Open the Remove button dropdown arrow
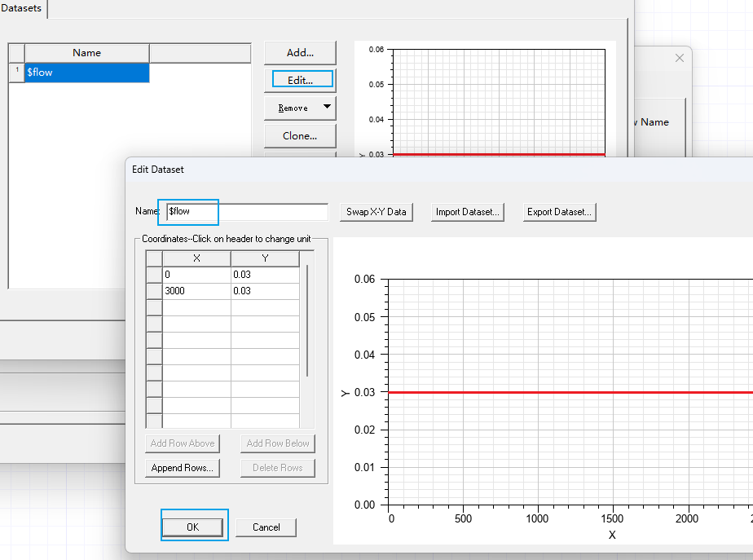The width and height of the screenshot is (753, 560). point(327,107)
